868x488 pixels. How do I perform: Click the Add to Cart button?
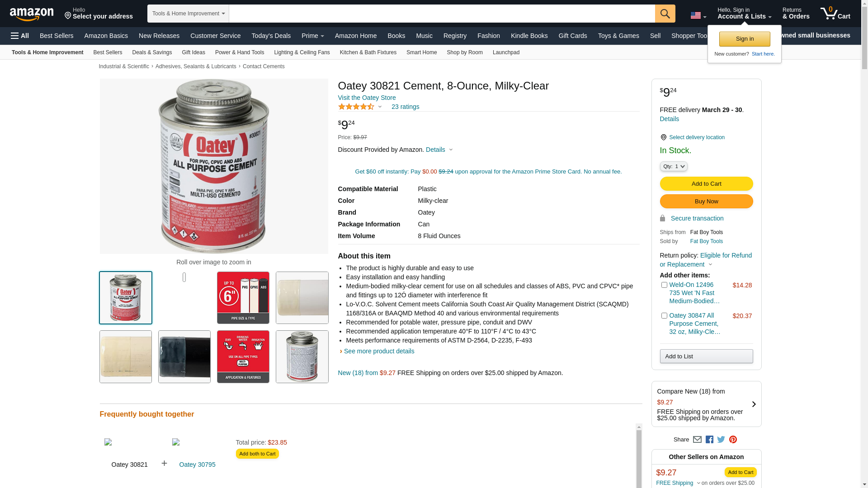pyautogui.click(x=706, y=184)
